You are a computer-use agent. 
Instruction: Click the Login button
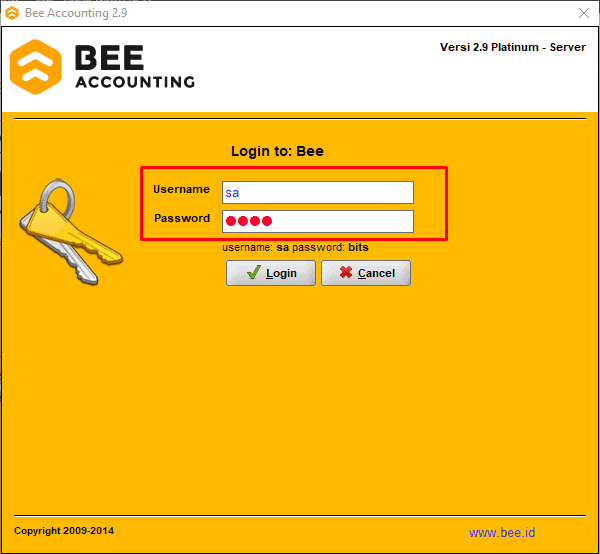(271, 273)
